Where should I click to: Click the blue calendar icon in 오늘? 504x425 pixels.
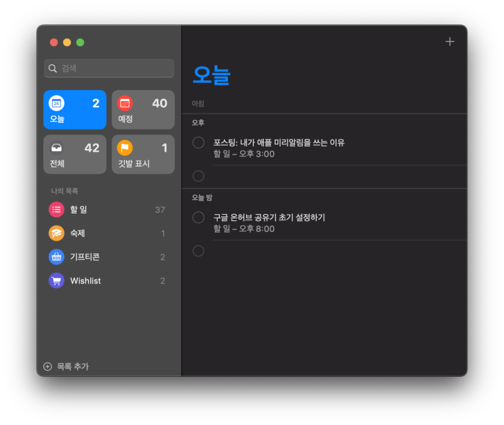click(x=56, y=104)
